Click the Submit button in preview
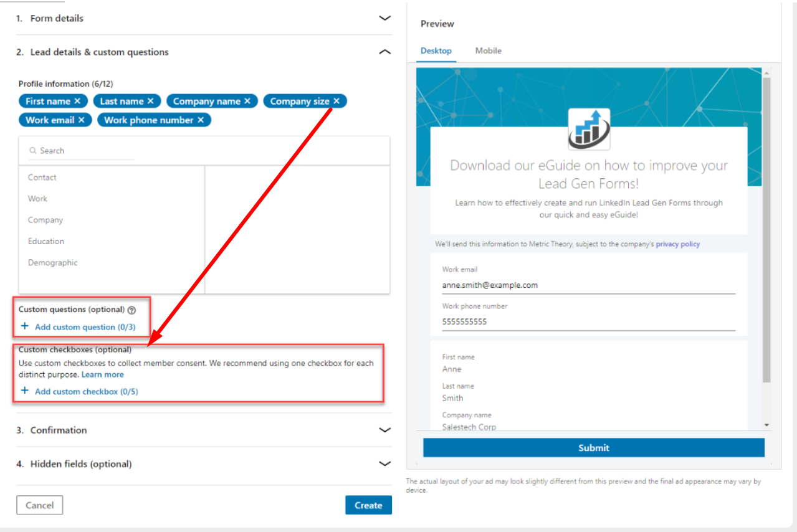This screenshot has width=797, height=532. (x=594, y=448)
